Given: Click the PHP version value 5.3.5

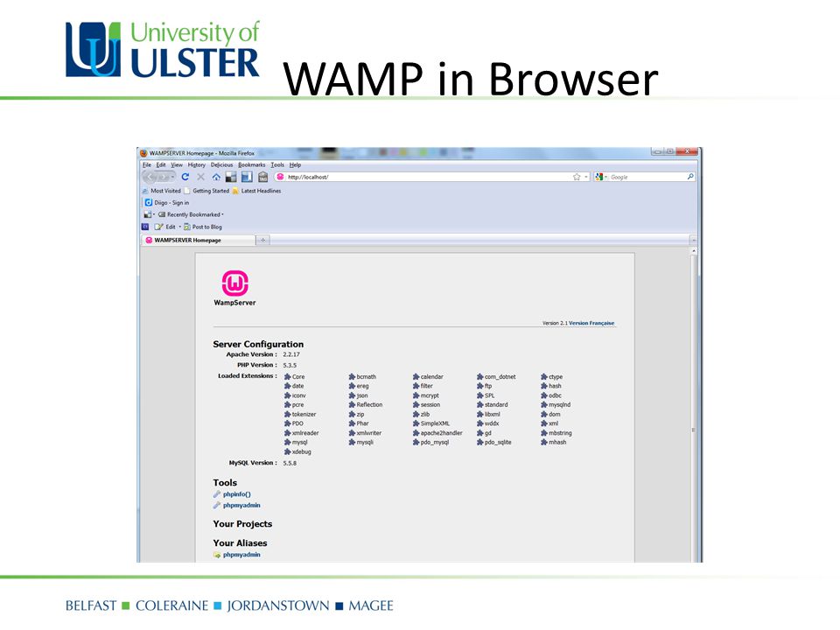Looking at the screenshot, I should (x=290, y=366).
